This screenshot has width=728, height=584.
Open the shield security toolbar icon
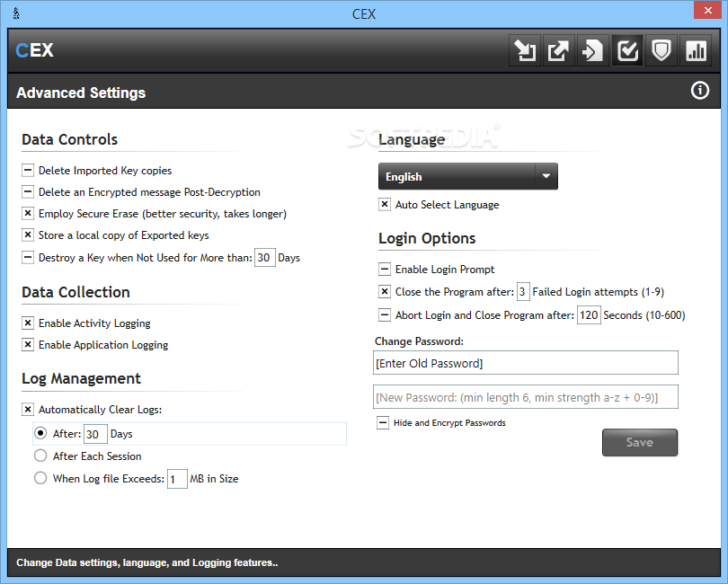(x=661, y=50)
